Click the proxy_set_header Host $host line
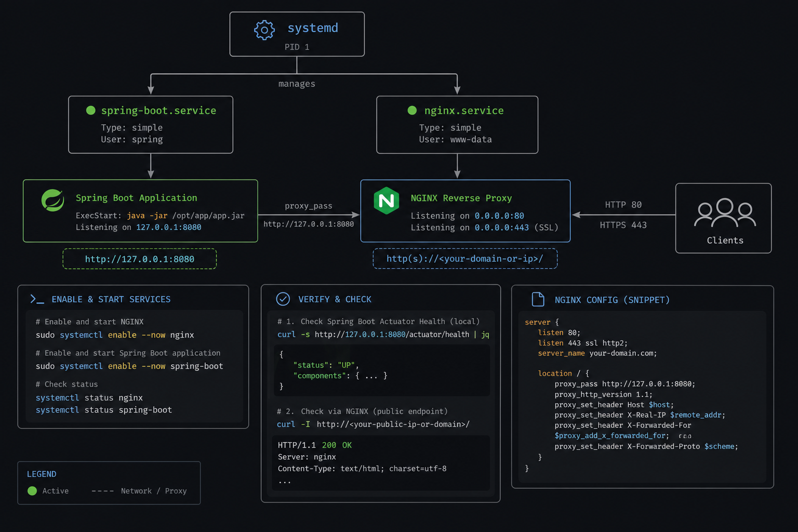Image resolution: width=798 pixels, height=532 pixels. (614, 405)
